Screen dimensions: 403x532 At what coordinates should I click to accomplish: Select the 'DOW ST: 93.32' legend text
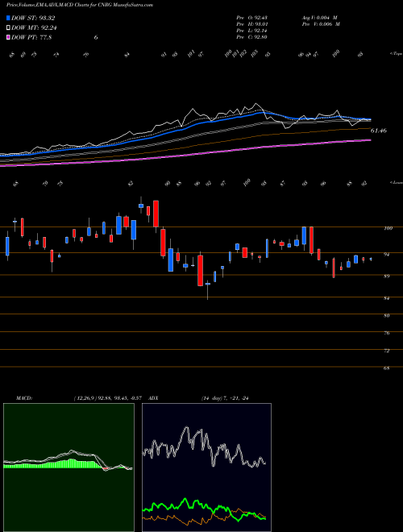[33, 18]
